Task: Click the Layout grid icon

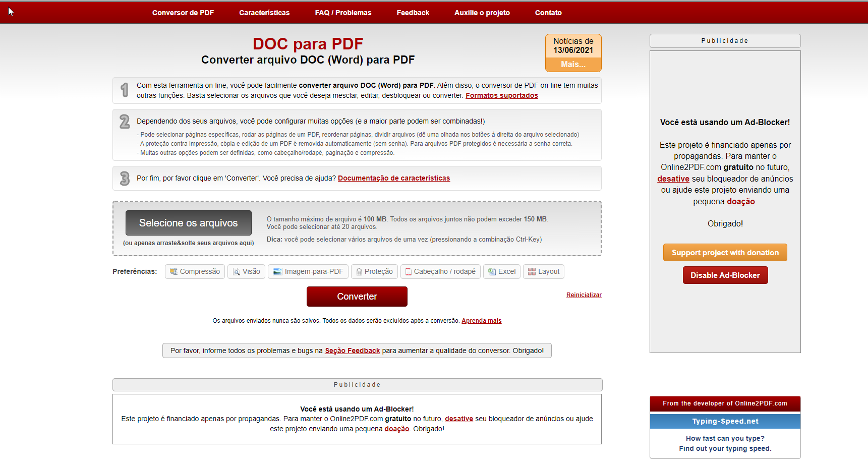Action: [x=532, y=272]
